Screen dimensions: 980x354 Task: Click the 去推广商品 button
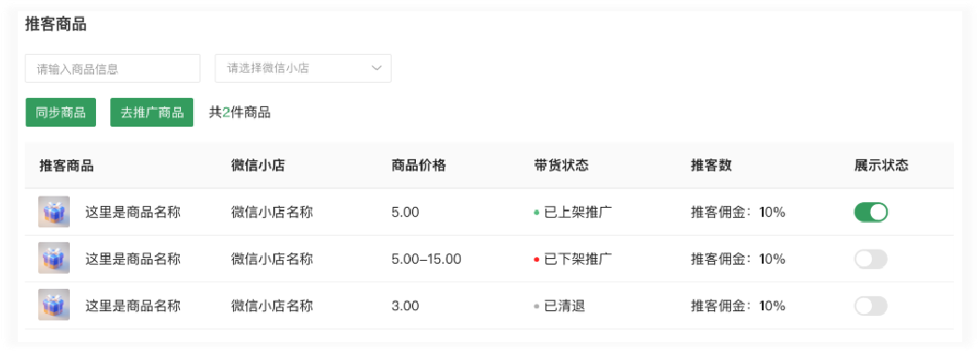coord(152,113)
